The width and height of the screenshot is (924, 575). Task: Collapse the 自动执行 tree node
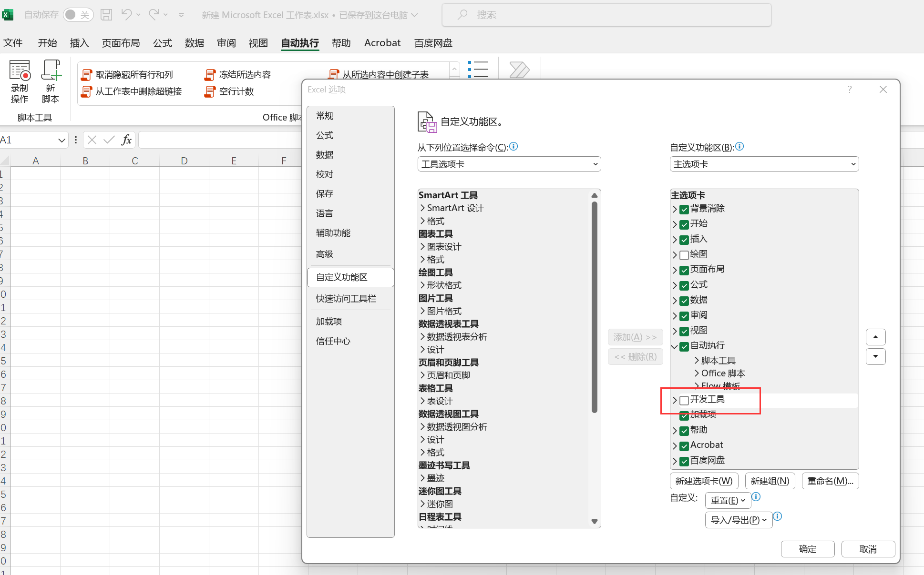pos(674,347)
